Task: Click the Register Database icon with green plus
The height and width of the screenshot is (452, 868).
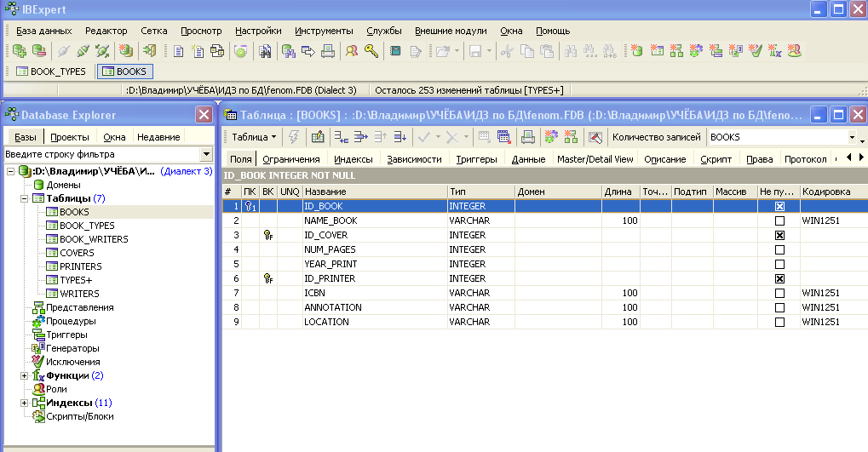Action: 20,51
